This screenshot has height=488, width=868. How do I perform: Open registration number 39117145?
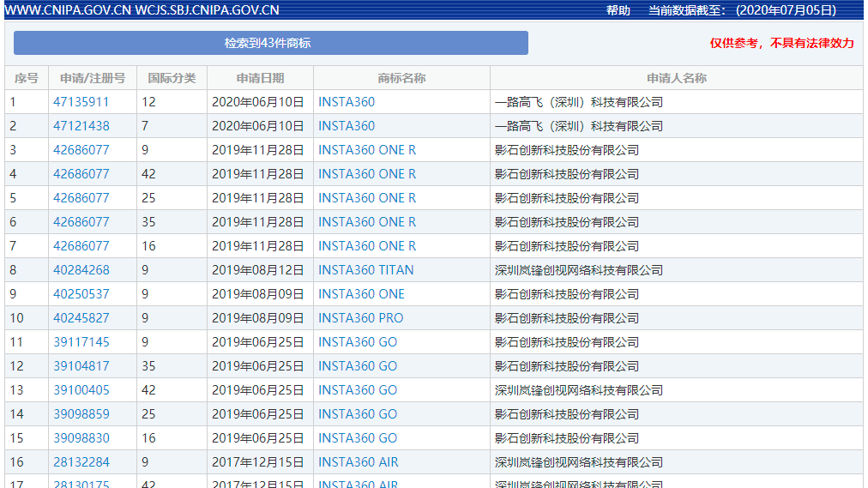pyautogui.click(x=81, y=342)
